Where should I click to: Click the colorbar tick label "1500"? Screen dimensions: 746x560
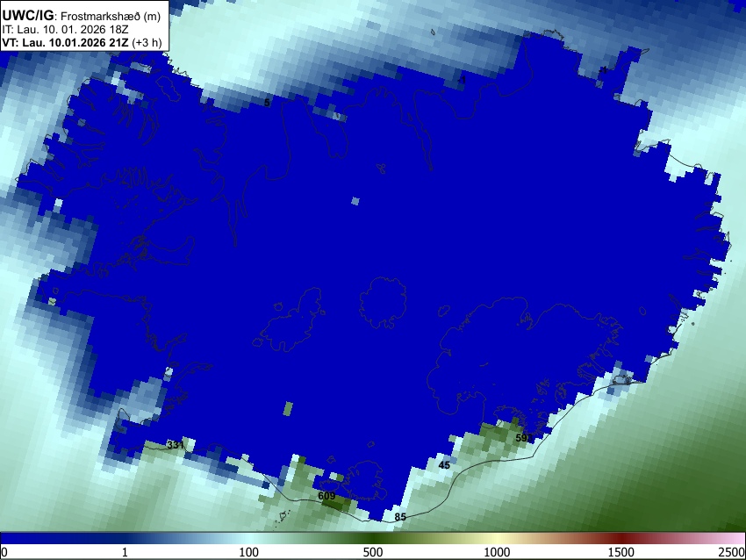tap(621, 552)
